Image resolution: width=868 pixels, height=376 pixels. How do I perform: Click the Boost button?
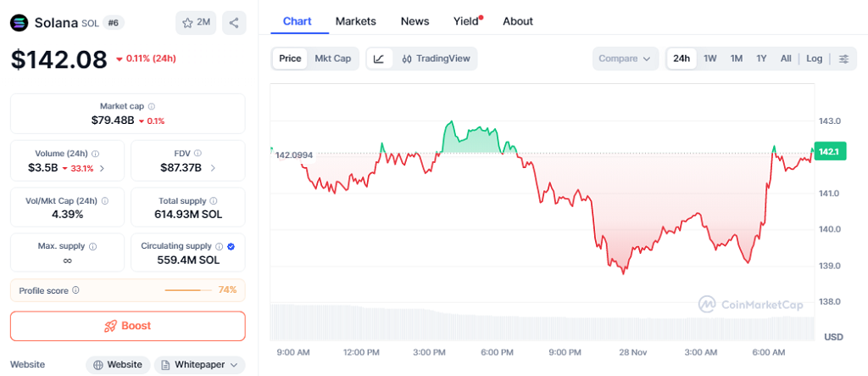point(127,326)
